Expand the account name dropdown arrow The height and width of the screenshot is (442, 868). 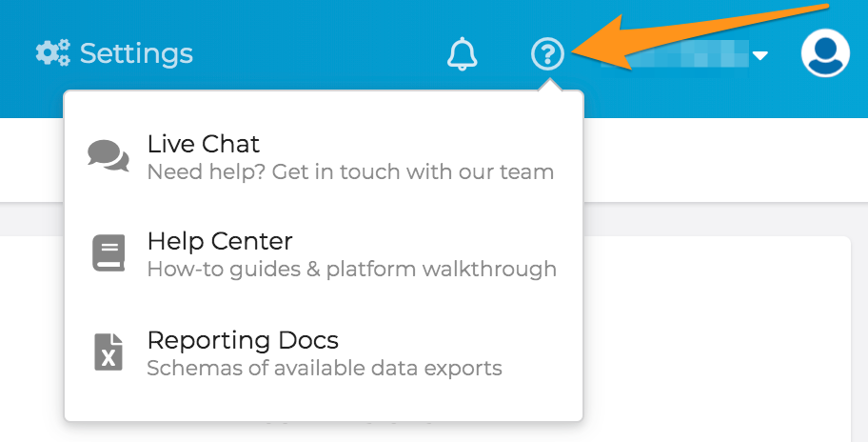coord(760,55)
